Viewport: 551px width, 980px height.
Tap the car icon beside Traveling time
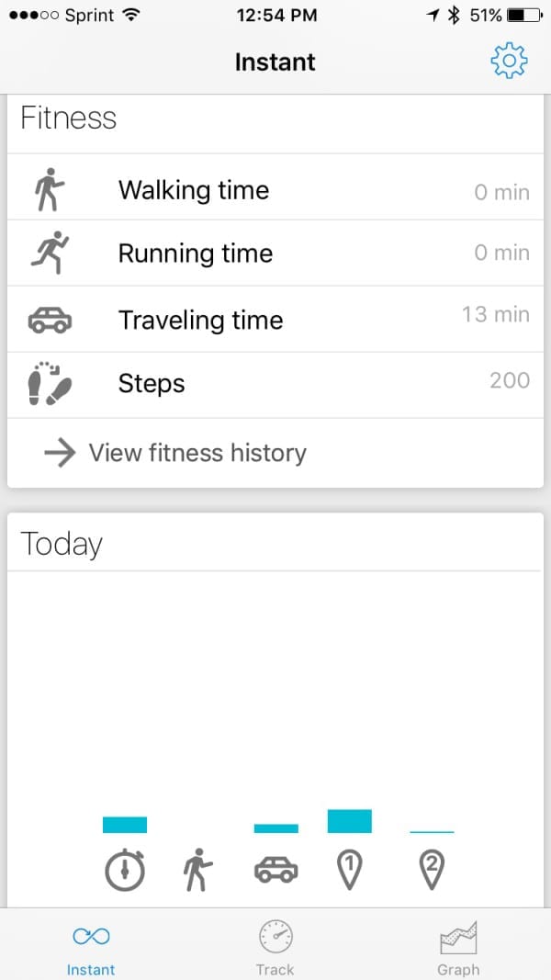[50, 320]
